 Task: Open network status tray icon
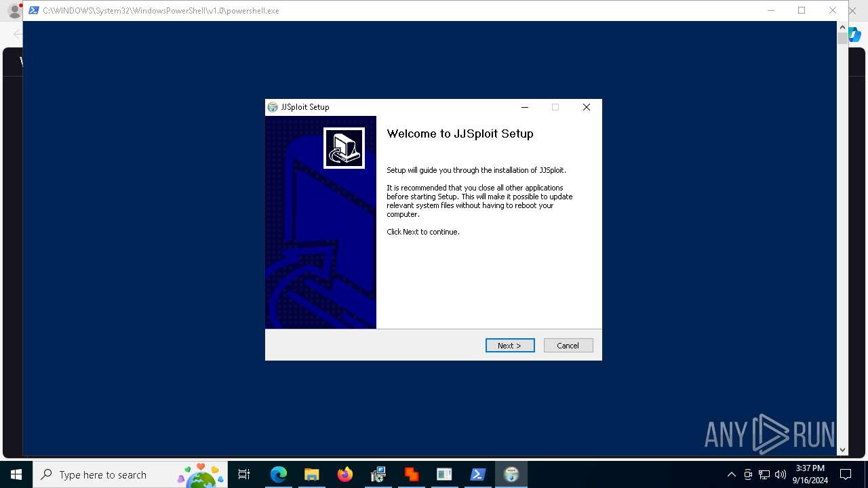tap(764, 474)
